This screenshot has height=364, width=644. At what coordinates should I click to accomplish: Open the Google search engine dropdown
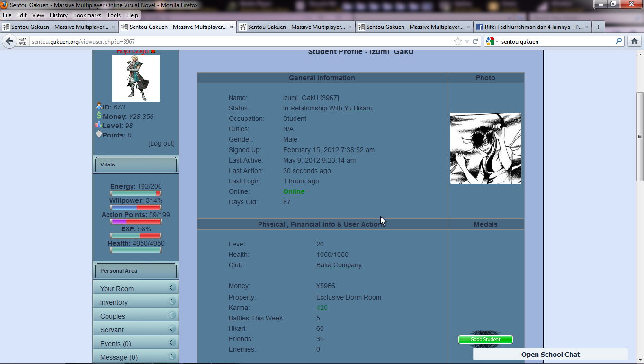click(492, 41)
